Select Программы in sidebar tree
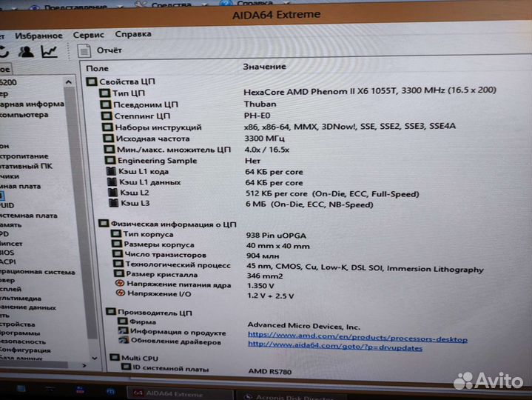The height and width of the screenshot is (400, 532). click(20, 333)
